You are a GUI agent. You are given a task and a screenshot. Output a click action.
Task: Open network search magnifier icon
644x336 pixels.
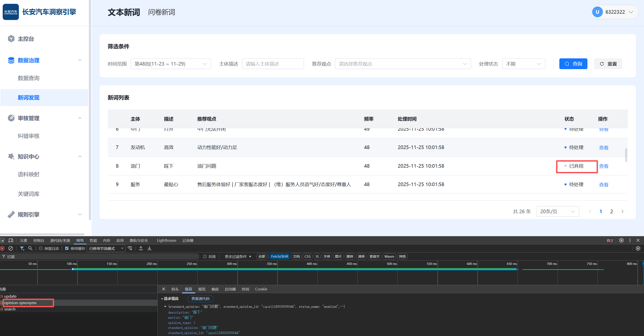click(30, 248)
